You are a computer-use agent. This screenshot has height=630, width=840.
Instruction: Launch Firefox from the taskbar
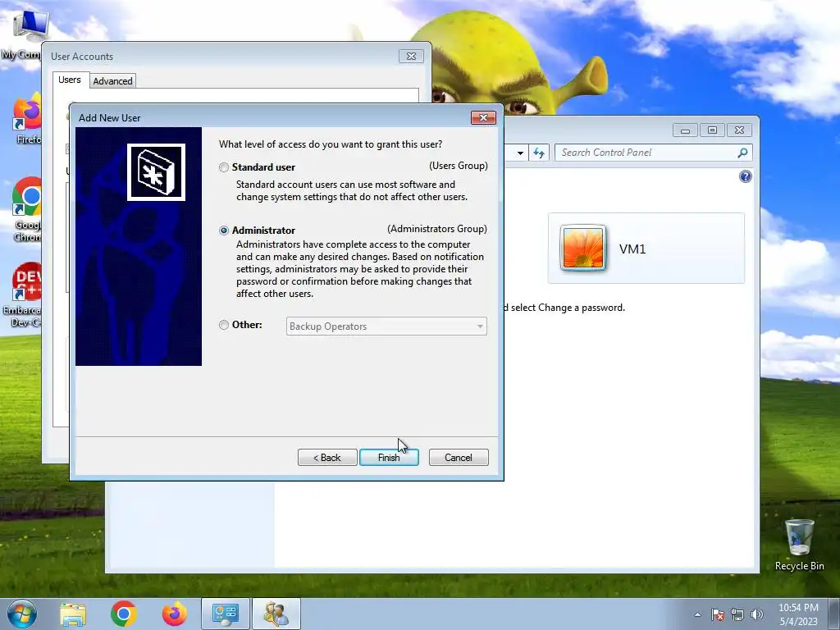click(174, 614)
